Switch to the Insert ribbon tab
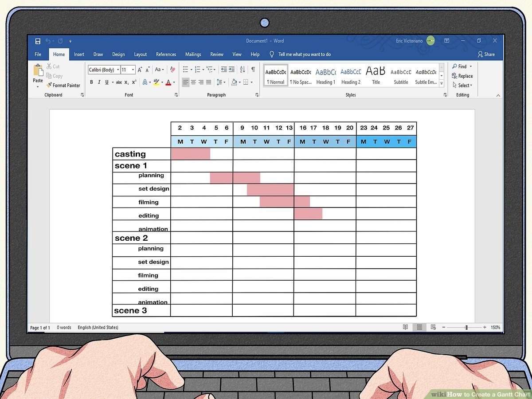 coord(79,54)
